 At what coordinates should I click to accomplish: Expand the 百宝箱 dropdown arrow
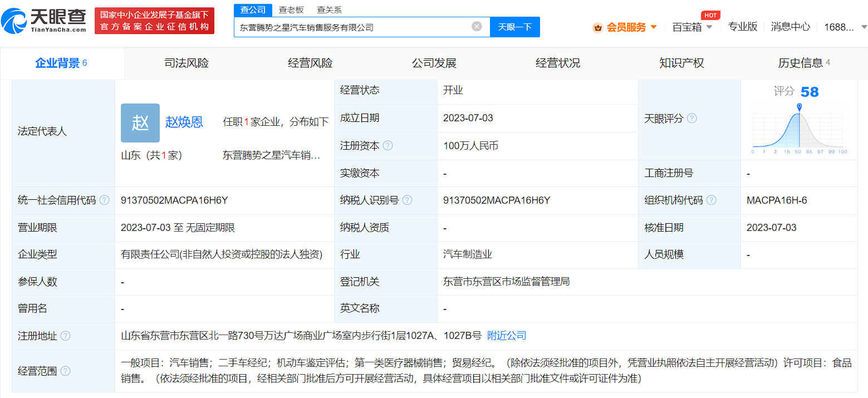click(709, 27)
